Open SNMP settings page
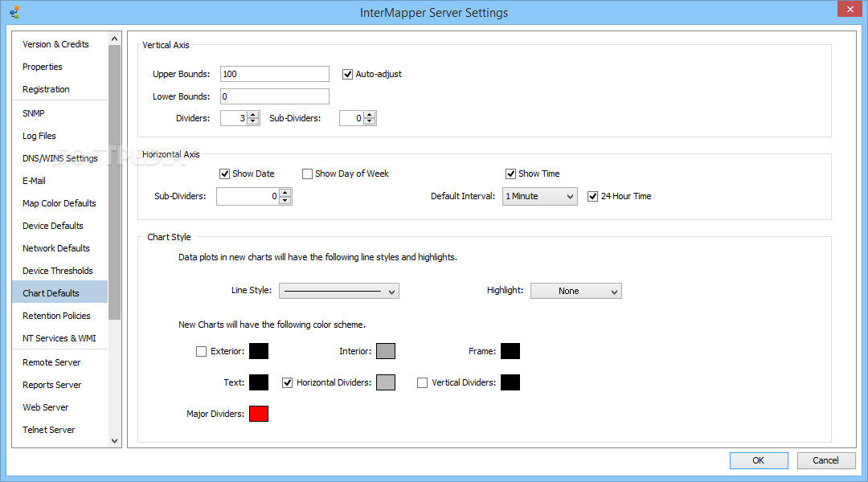This screenshot has height=482, width=868. [33, 113]
